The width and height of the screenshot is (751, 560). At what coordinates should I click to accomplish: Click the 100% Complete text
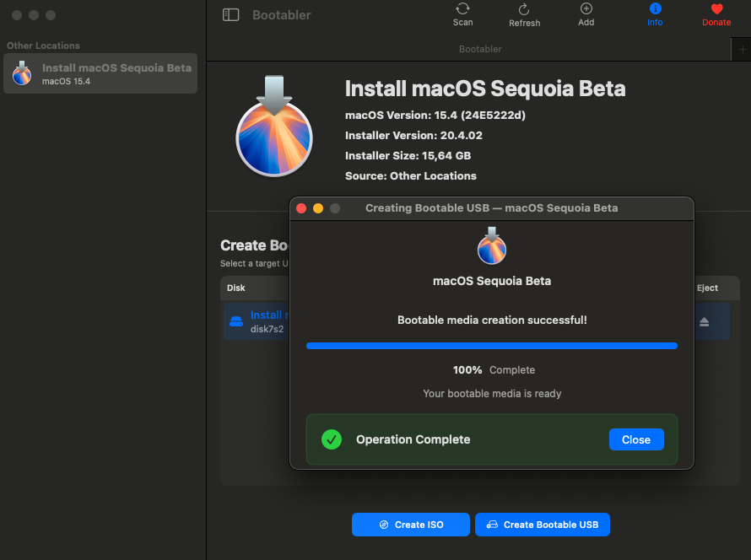click(x=494, y=370)
